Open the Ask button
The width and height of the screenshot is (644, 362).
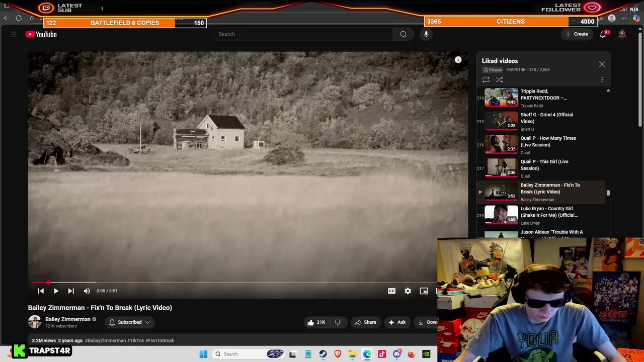[x=397, y=322]
